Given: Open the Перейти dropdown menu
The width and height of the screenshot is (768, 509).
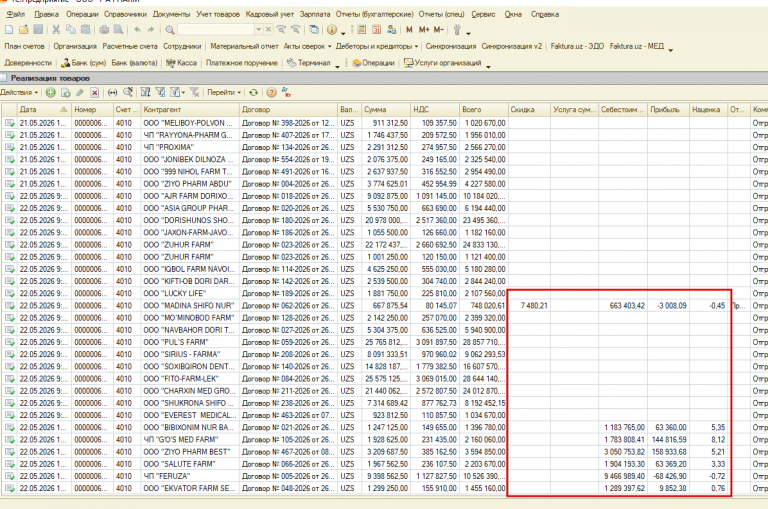Looking at the screenshot, I should click(x=224, y=92).
